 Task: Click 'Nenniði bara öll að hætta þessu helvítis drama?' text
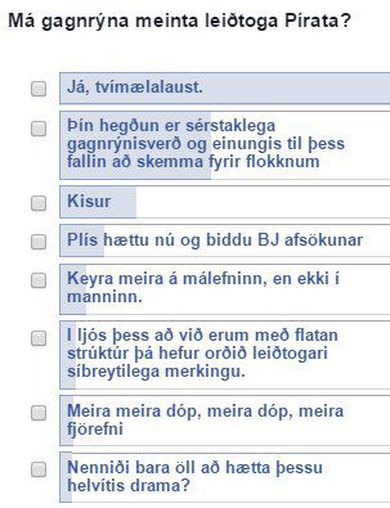pos(195,476)
